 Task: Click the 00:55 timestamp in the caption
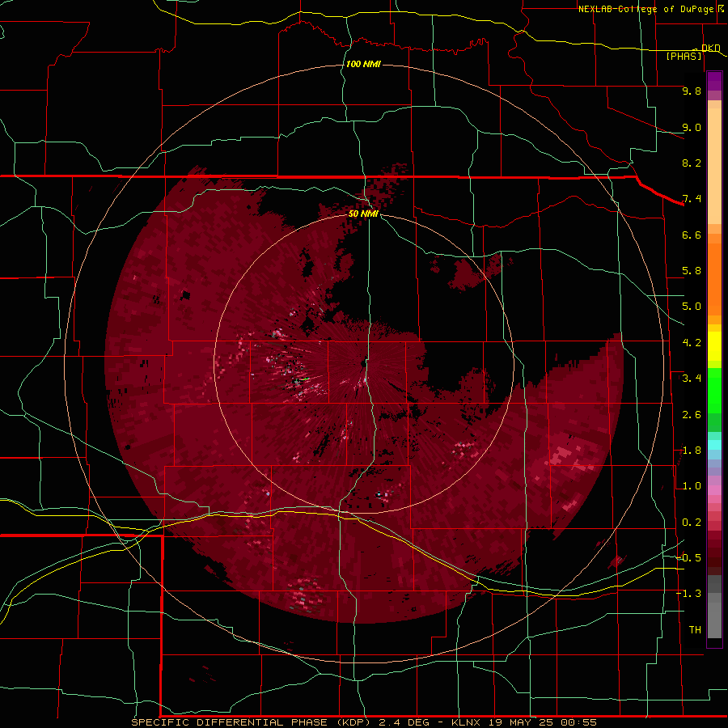coord(579,722)
